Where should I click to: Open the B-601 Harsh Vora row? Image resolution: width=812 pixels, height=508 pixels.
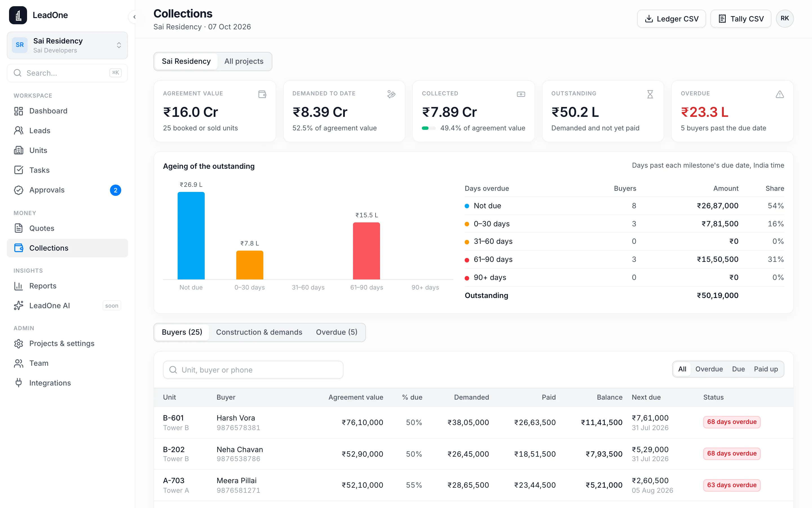click(x=473, y=422)
